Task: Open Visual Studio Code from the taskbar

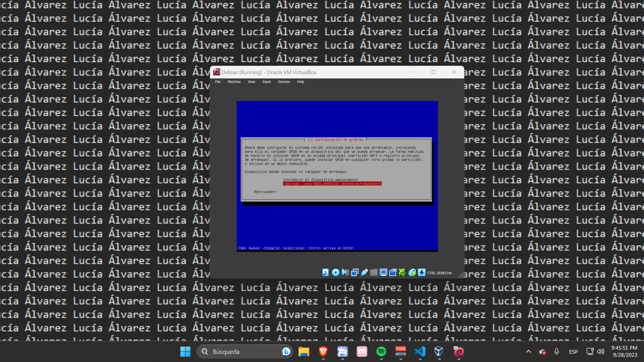Action: [420, 351]
